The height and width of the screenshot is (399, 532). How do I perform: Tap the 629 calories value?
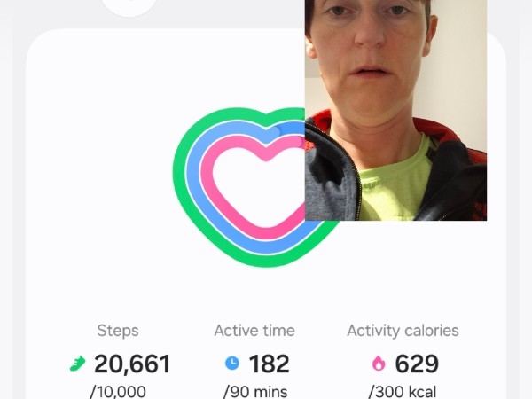tap(417, 364)
